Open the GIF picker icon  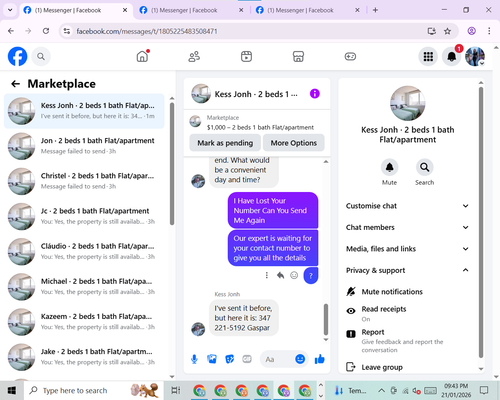(247, 359)
